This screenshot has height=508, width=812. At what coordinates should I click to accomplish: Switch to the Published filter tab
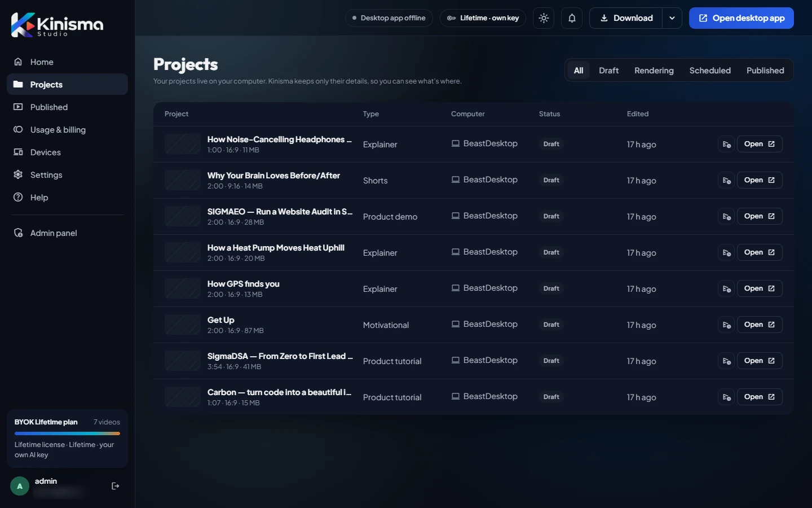pos(765,71)
